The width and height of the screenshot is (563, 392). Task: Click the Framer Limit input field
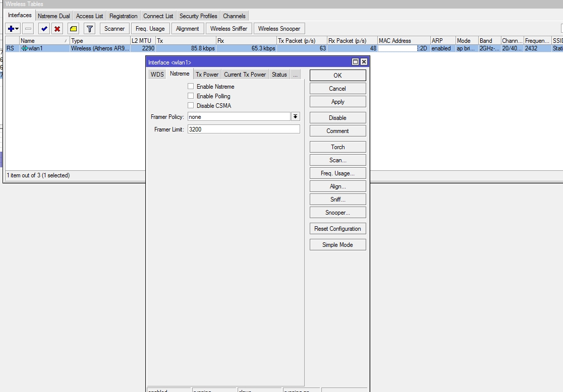point(244,129)
